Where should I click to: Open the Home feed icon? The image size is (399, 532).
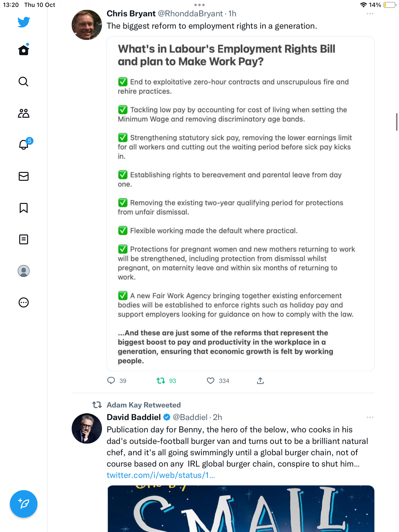click(24, 50)
